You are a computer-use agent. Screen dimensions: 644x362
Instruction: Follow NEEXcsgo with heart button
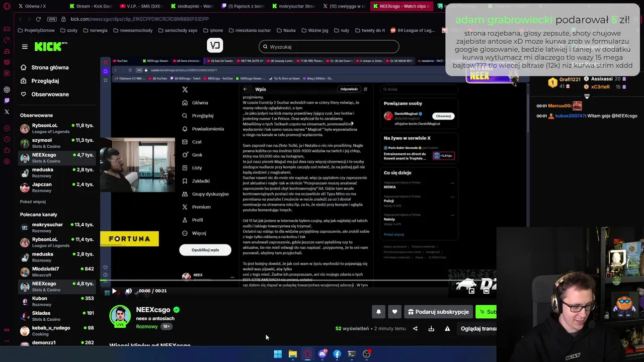point(394,312)
